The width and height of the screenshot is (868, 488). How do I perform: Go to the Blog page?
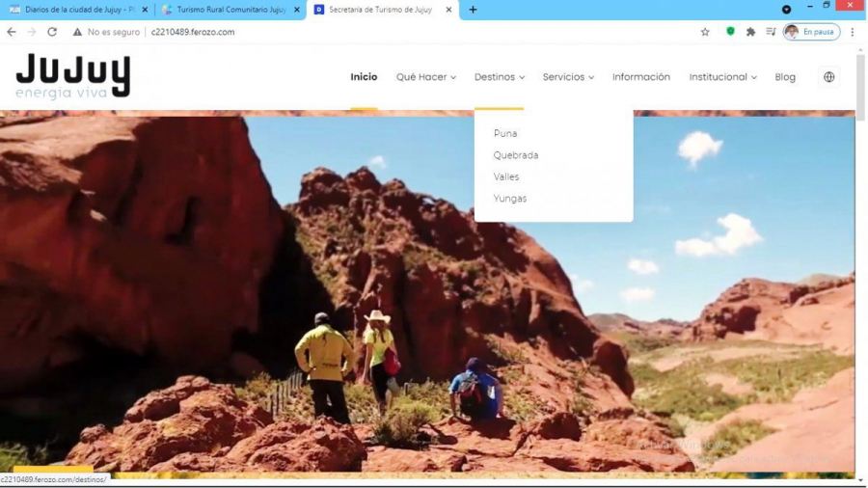(x=785, y=77)
